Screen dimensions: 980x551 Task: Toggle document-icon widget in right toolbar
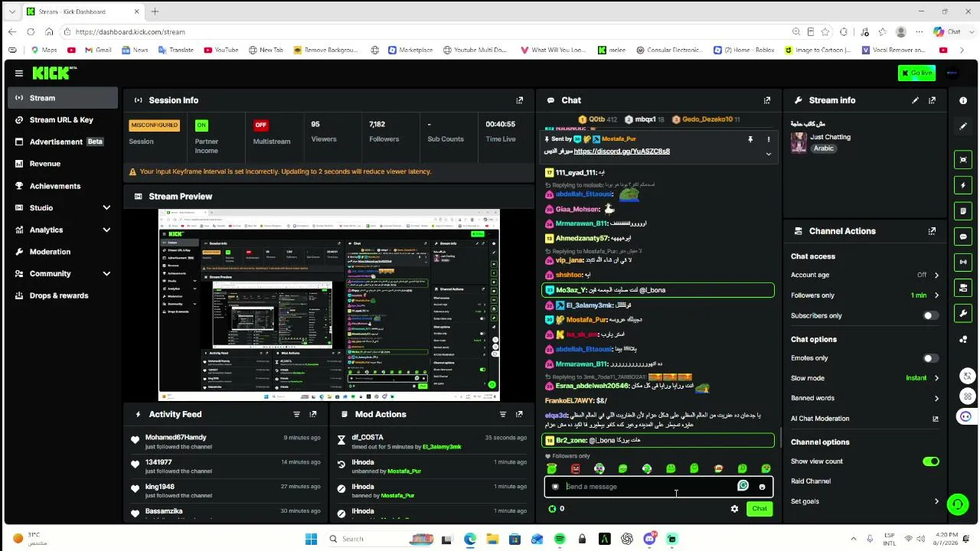963,210
